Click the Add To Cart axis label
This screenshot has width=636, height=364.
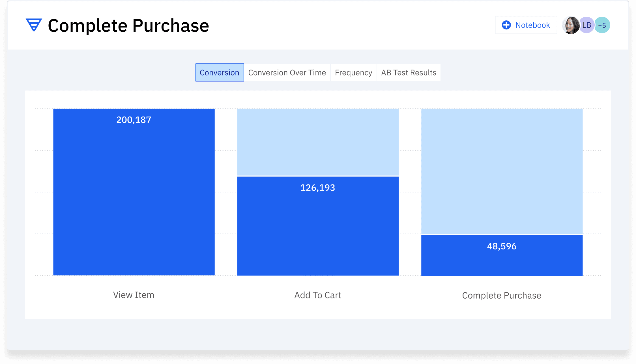318,295
